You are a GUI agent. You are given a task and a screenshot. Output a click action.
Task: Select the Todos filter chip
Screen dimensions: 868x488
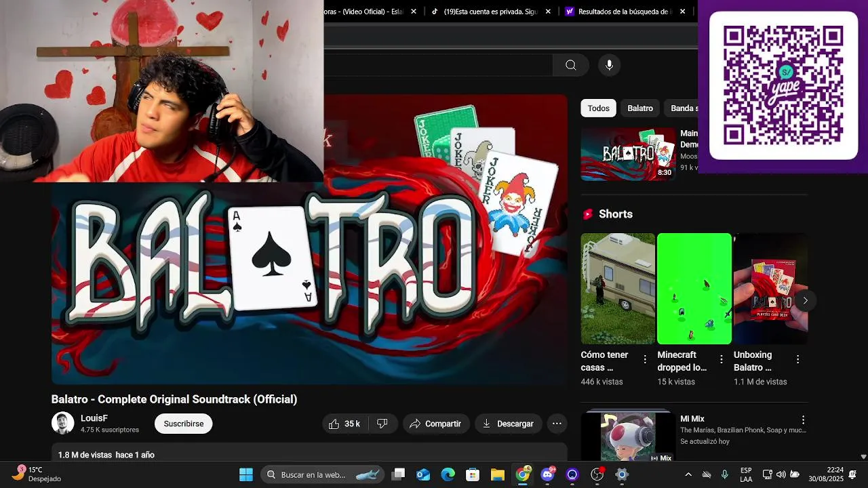tap(598, 108)
